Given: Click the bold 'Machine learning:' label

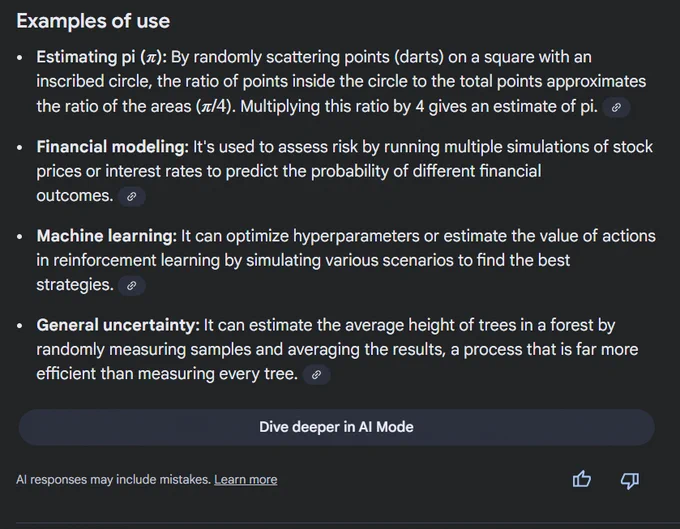Looking at the screenshot, I should 107,236.
